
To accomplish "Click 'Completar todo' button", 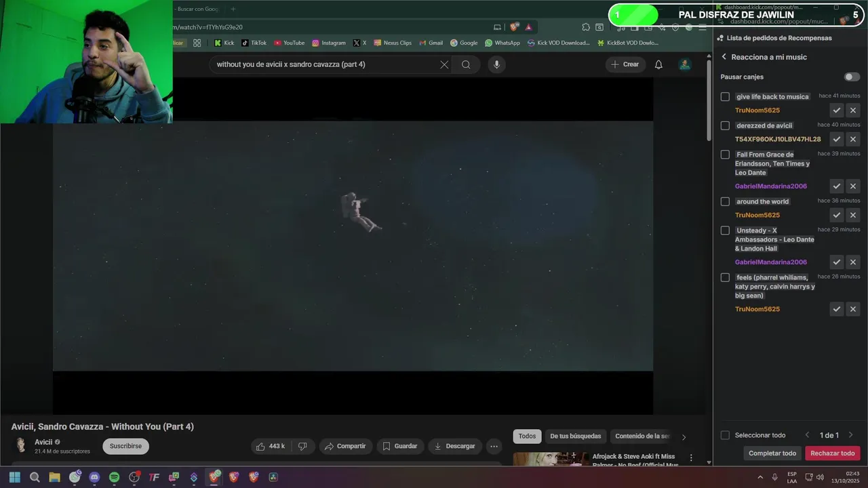I will 772,453.
